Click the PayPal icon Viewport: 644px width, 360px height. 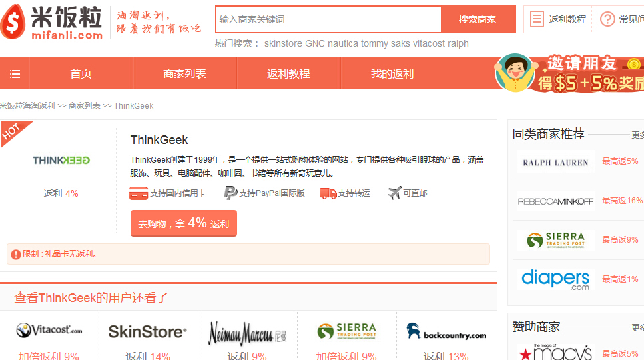pyautogui.click(x=230, y=193)
